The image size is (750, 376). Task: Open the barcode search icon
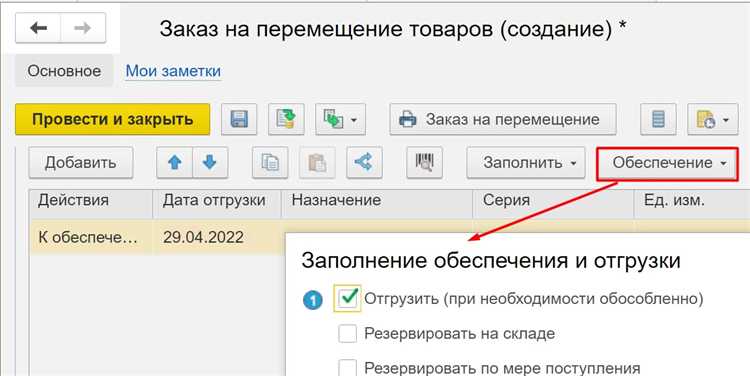(424, 163)
